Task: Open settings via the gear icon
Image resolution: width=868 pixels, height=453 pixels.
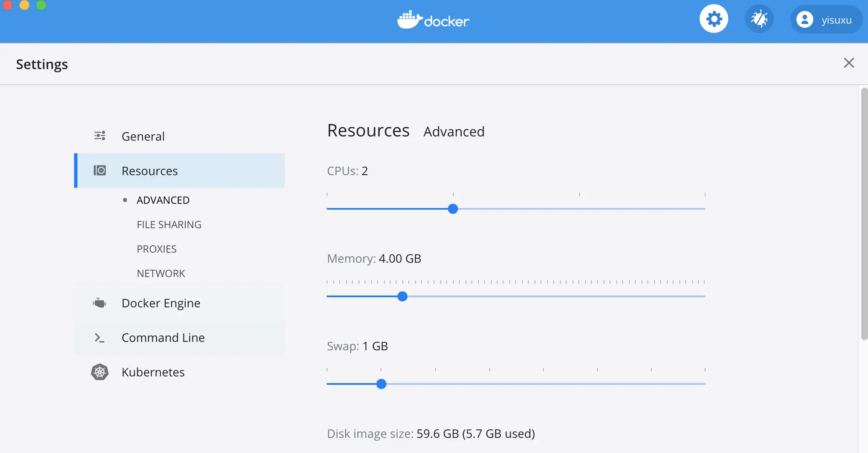Action: tap(714, 19)
